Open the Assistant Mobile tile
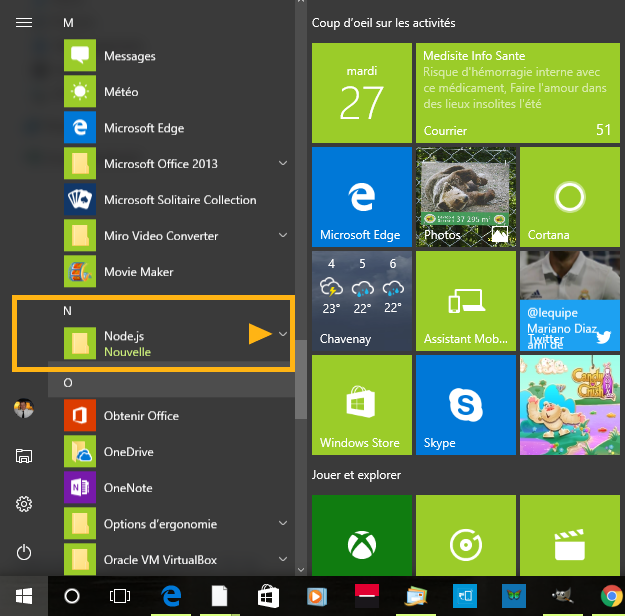625x616 pixels. [x=466, y=301]
